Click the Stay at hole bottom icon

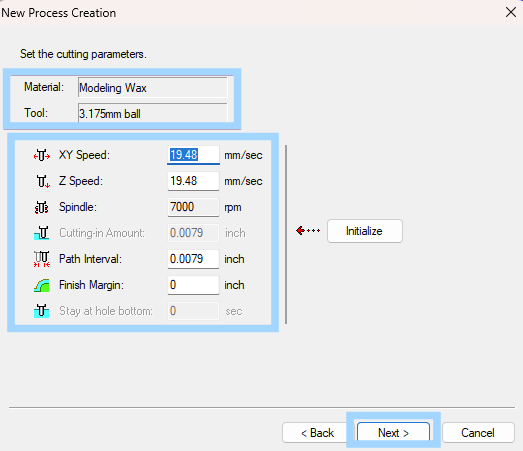pyautogui.click(x=42, y=311)
